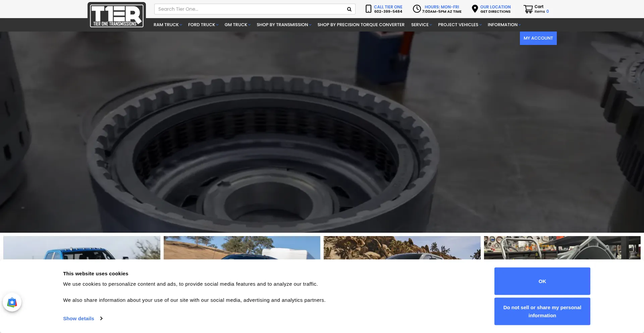Click the Tier One Transmissions logo

click(116, 15)
